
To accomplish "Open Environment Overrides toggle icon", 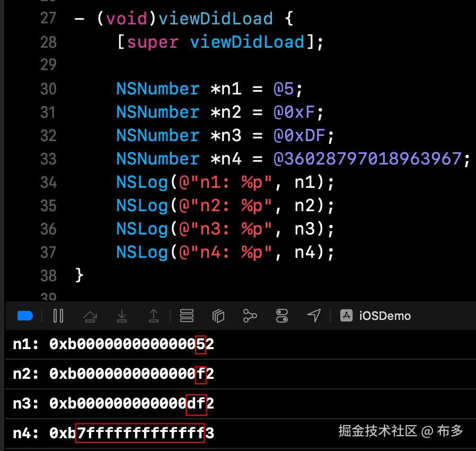I will [281, 316].
